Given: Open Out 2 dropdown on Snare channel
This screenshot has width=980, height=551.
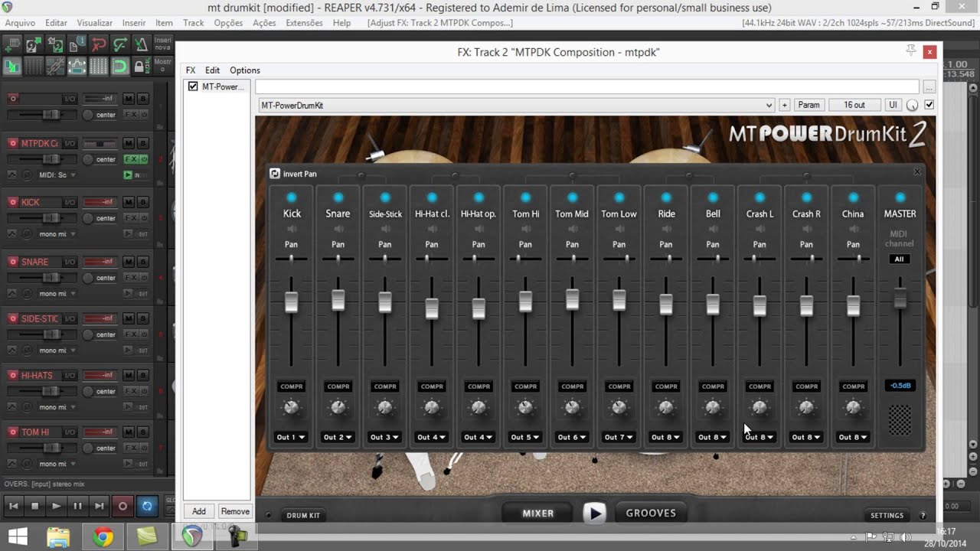Looking at the screenshot, I should pos(338,437).
